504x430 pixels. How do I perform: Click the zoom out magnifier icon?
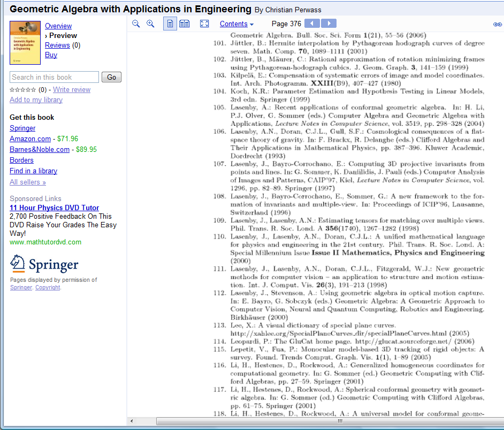point(136,24)
